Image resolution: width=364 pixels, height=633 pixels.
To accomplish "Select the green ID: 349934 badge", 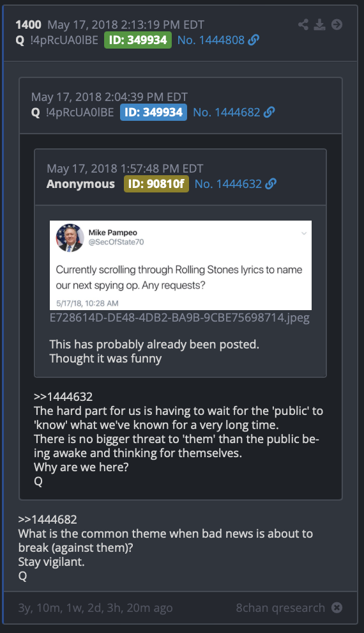I will (x=138, y=40).
